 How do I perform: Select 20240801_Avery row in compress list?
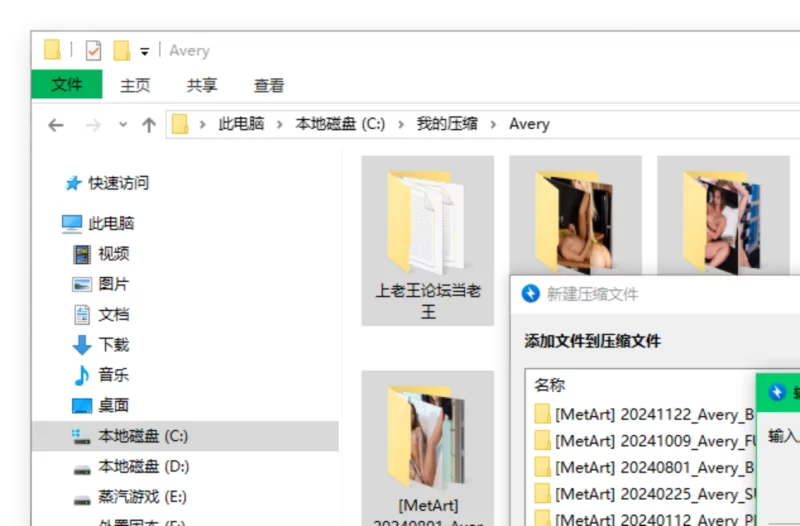(644, 467)
